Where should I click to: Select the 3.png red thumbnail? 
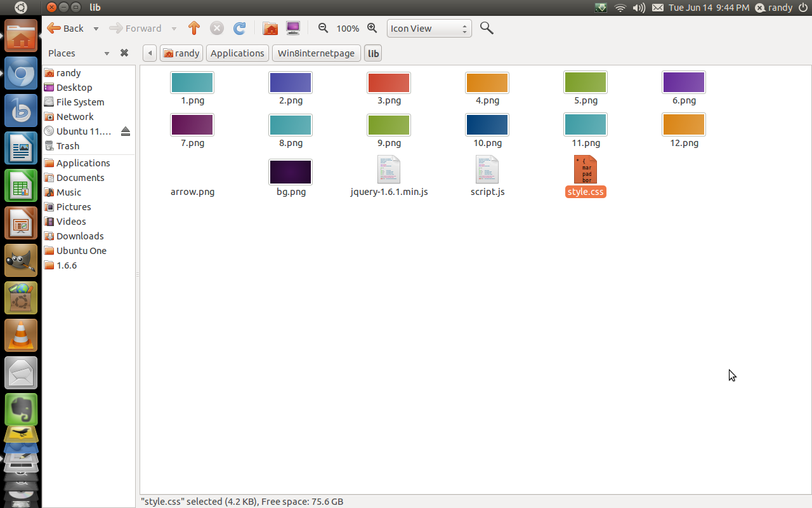pyautogui.click(x=389, y=83)
